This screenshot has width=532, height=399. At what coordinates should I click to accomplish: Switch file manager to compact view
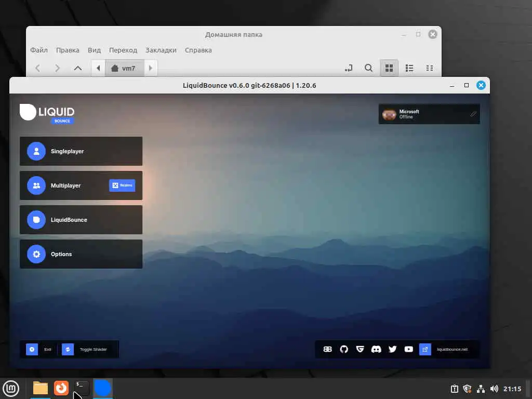(x=430, y=68)
